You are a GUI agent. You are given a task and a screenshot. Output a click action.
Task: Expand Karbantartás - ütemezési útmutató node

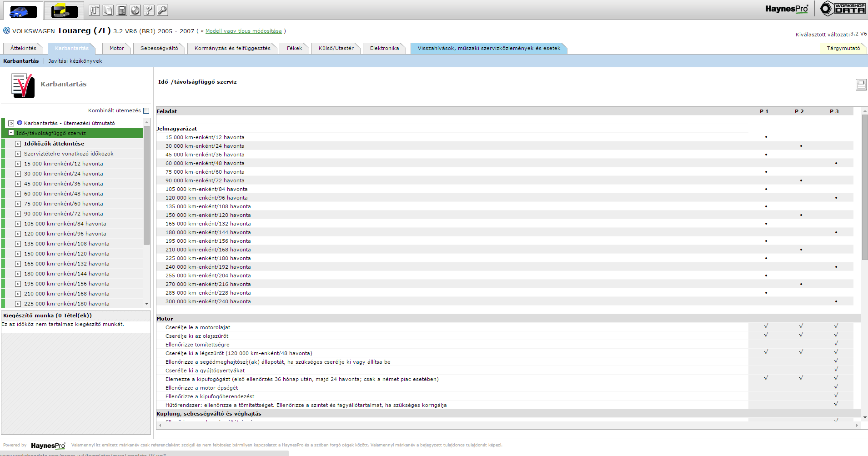[x=11, y=123]
